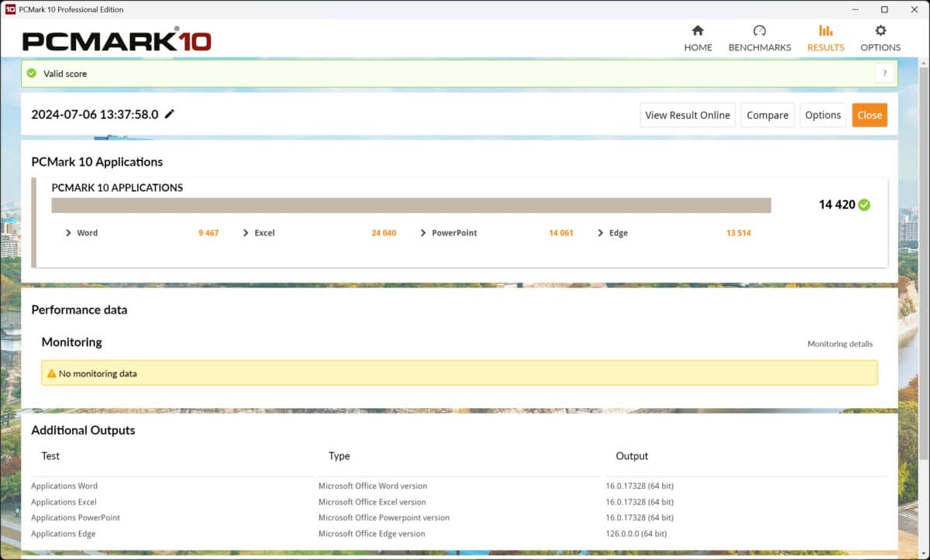Close the PCMark 10 window from the title bar
930x560 pixels.
pos(915,9)
